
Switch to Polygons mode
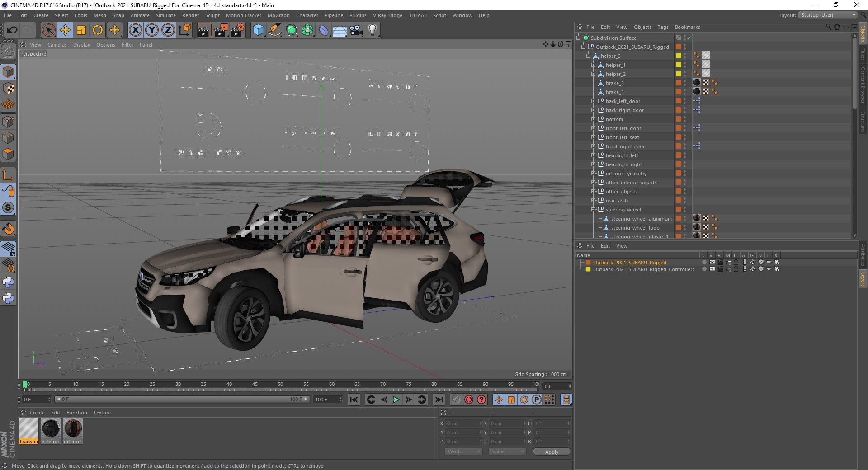(x=8, y=154)
